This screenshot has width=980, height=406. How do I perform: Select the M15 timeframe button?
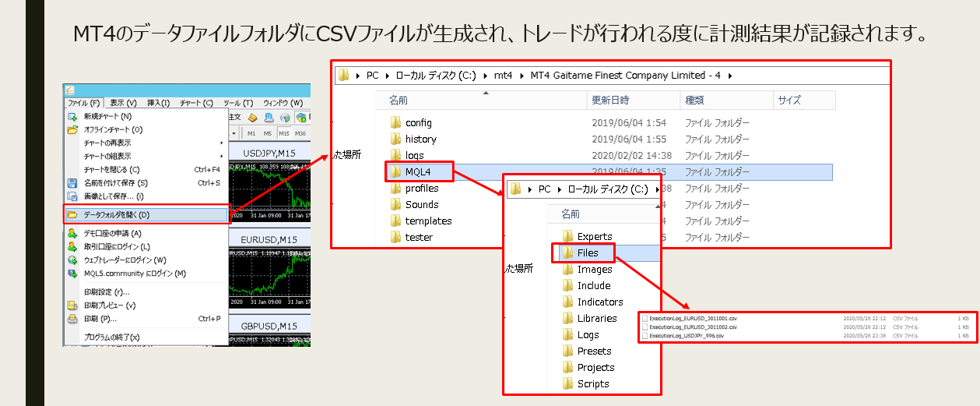tap(284, 133)
